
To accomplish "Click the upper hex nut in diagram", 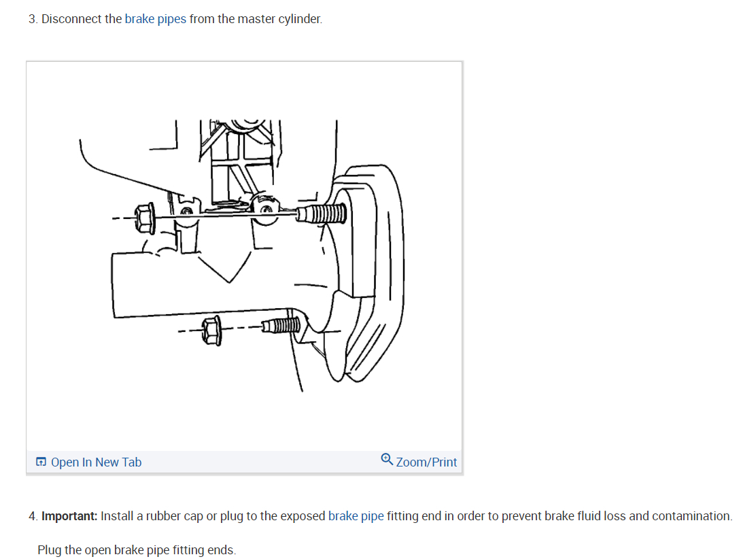I will click(x=145, y=218).
